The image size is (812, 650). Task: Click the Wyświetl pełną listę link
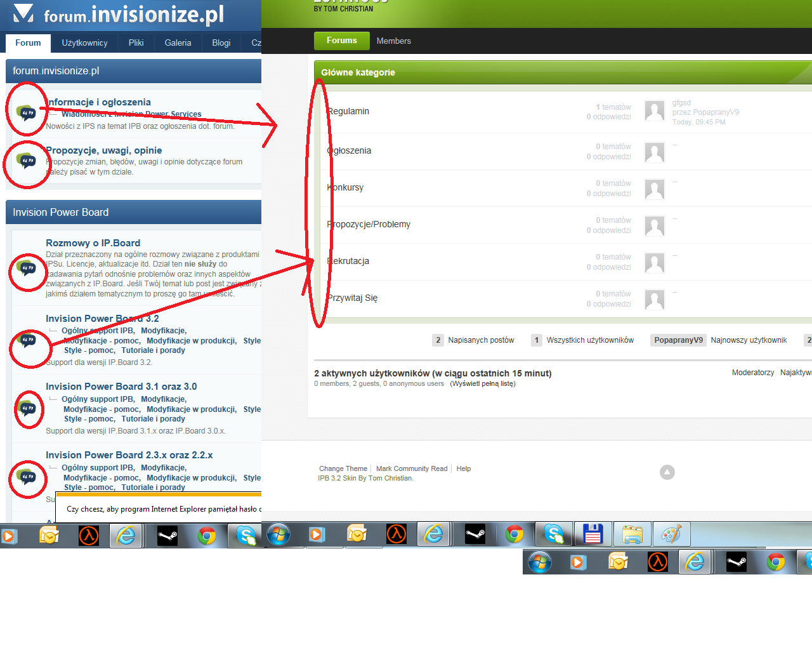(483, 384)
